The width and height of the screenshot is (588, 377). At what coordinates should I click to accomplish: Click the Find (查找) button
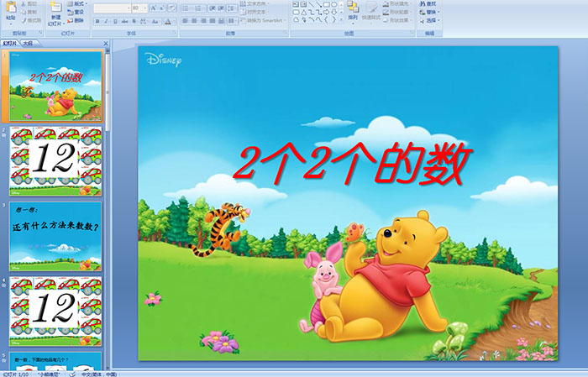pos(431,3)
